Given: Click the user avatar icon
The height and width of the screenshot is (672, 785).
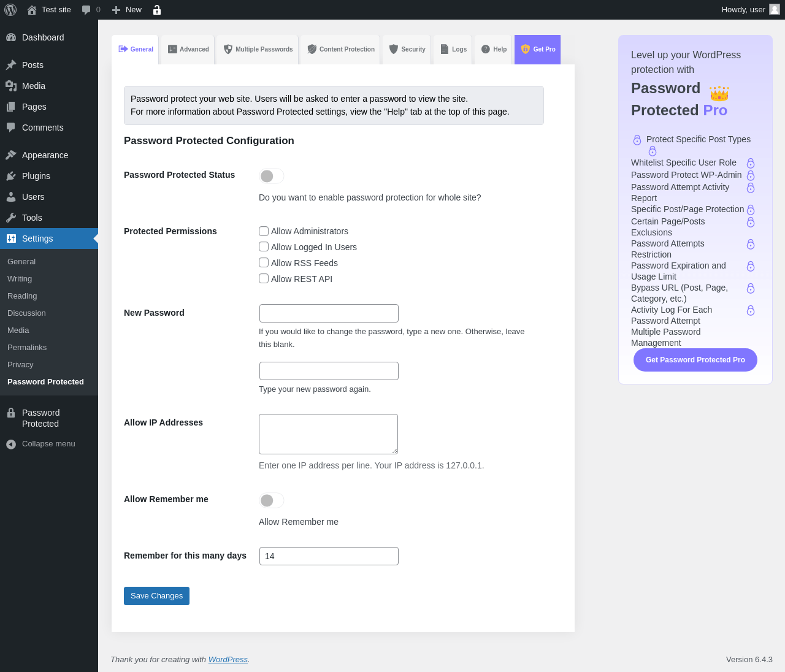Looking at the screenshot, I should [775, 9].
